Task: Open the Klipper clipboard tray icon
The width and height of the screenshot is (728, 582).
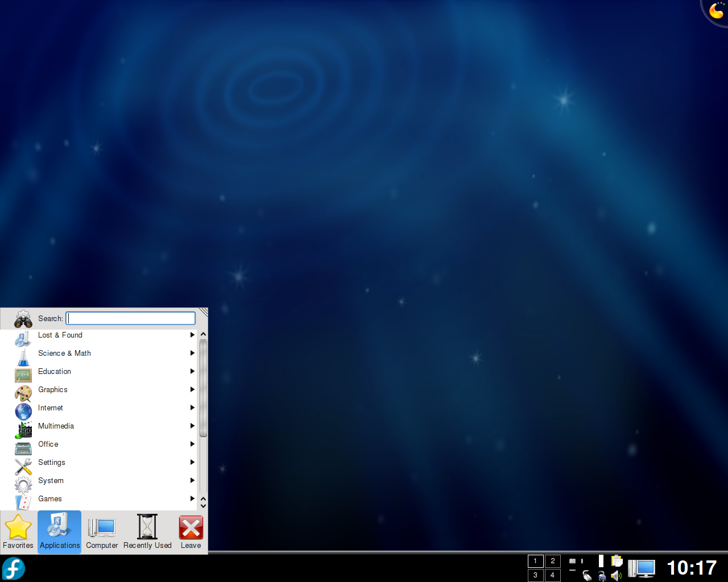Action: coord(617,561)
